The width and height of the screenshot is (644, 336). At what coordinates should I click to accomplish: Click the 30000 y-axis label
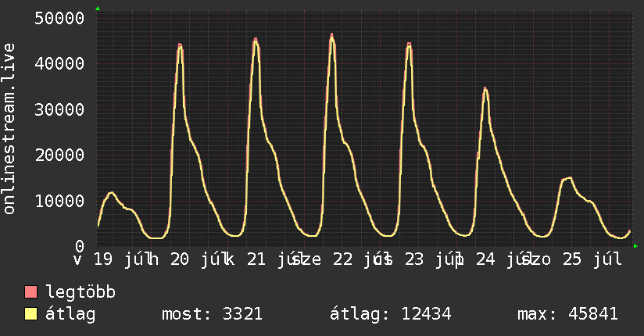[59, 109]
